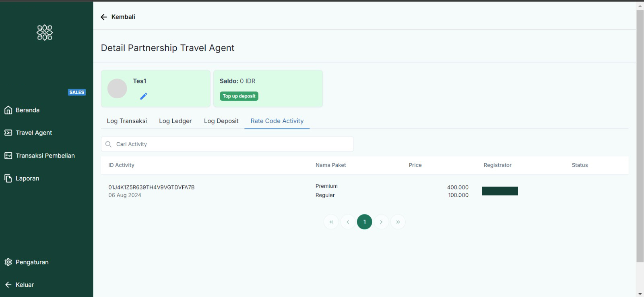
Task: Click the page scrollbar down arrow
Action: 640,293
